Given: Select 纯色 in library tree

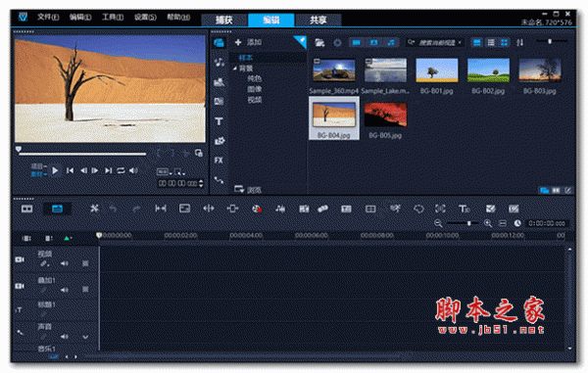Looking at the screenshot, I should pyautogui.click(x=254, y=78).
